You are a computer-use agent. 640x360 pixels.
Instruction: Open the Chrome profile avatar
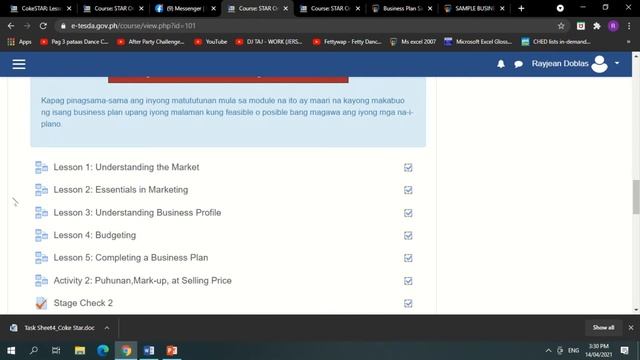[613, 26]
